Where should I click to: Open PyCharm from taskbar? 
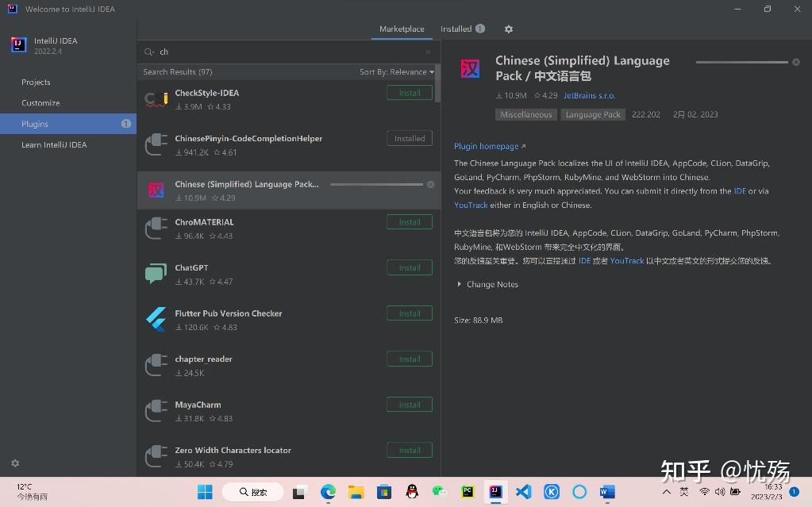(468, 491)
